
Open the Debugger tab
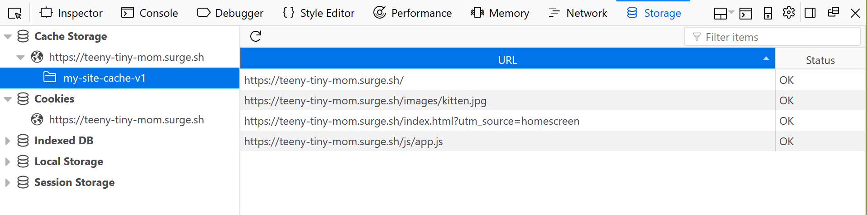coord(230,13)
